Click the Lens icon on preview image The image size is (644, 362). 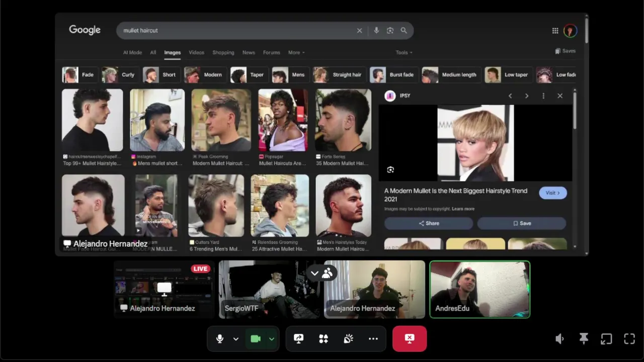tap(390, 170)
